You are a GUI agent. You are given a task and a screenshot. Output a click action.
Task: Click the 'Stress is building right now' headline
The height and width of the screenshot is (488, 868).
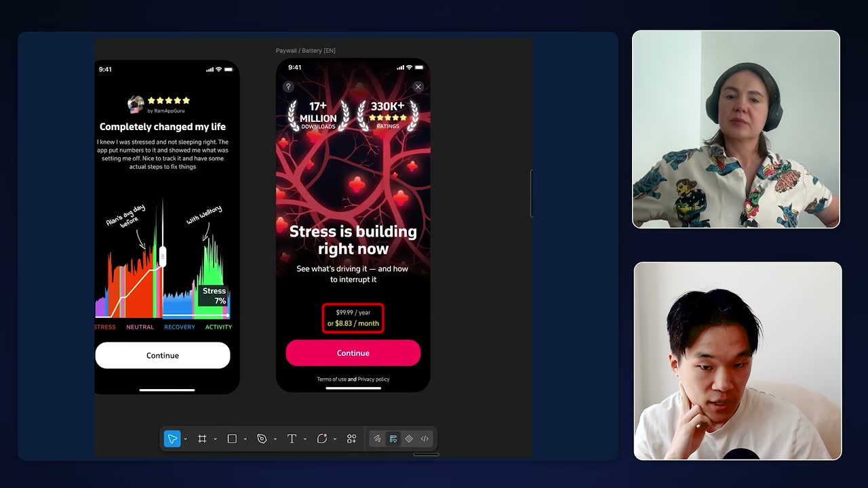353,240
